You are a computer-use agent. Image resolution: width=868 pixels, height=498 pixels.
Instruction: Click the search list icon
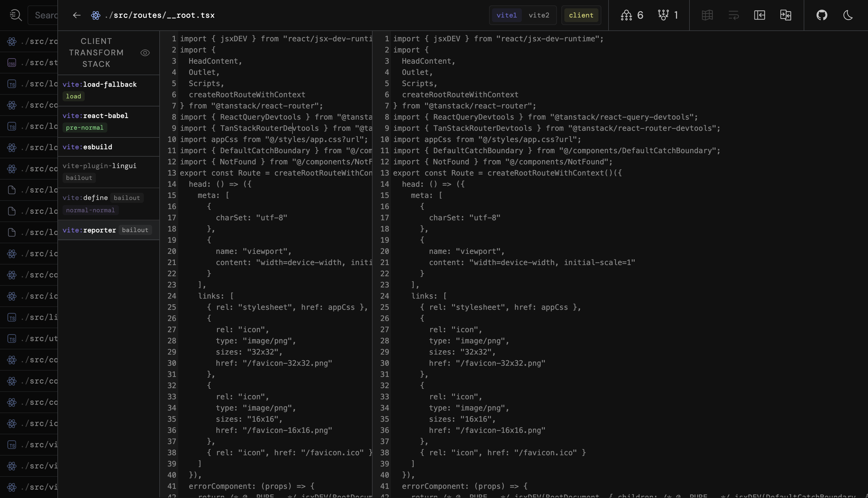[x=15, y=15]
